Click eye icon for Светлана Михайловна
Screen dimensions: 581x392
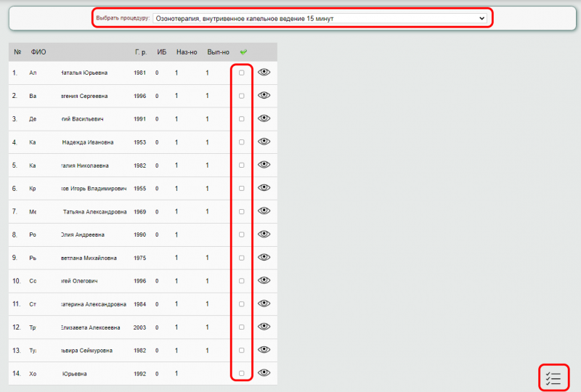click(x=264, y=257)
